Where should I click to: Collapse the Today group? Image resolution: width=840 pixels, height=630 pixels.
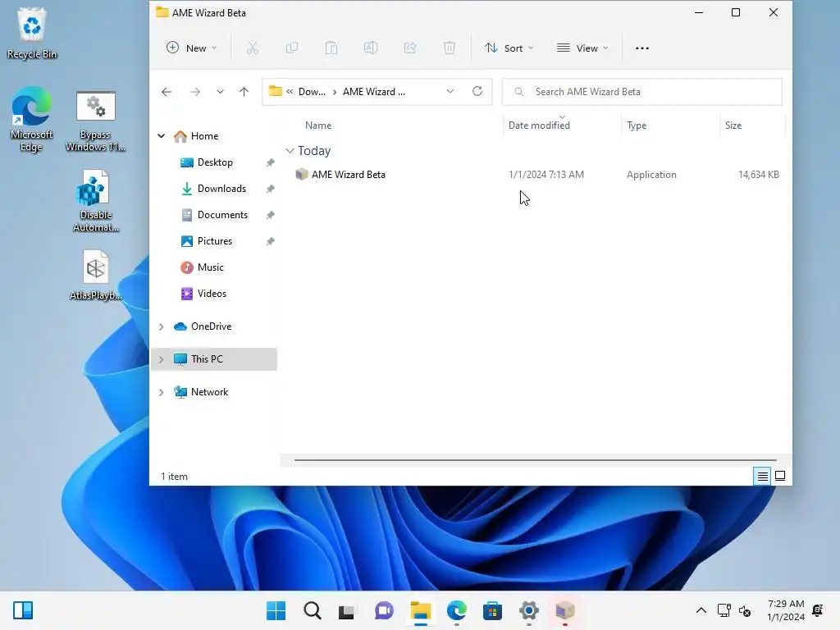[x=290, y=151]
